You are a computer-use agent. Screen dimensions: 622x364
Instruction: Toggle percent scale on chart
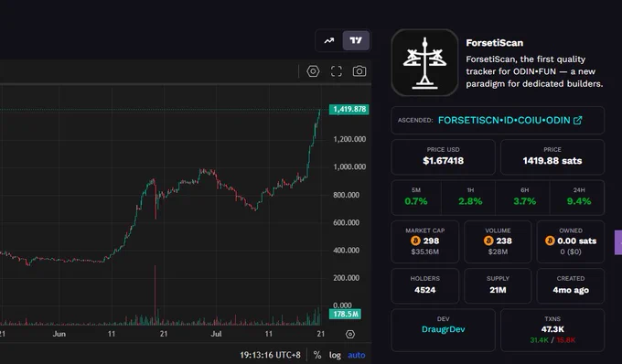pos(317,355)
